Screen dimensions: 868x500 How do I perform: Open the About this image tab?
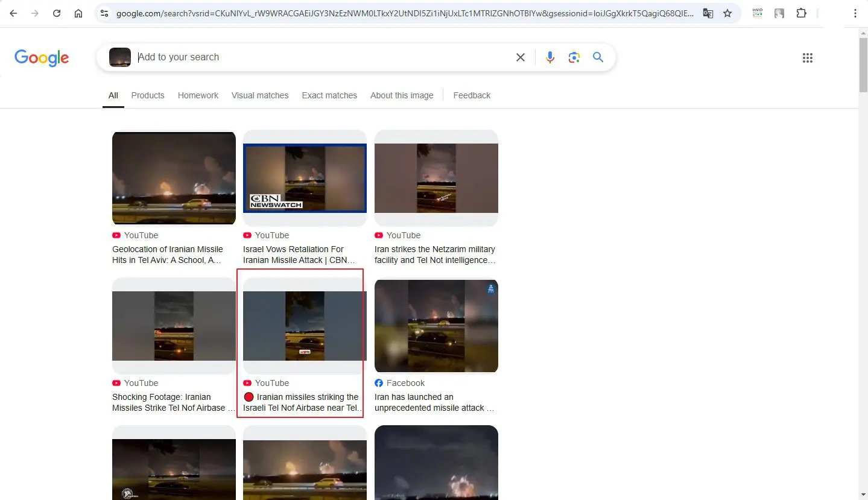point(402,95)
